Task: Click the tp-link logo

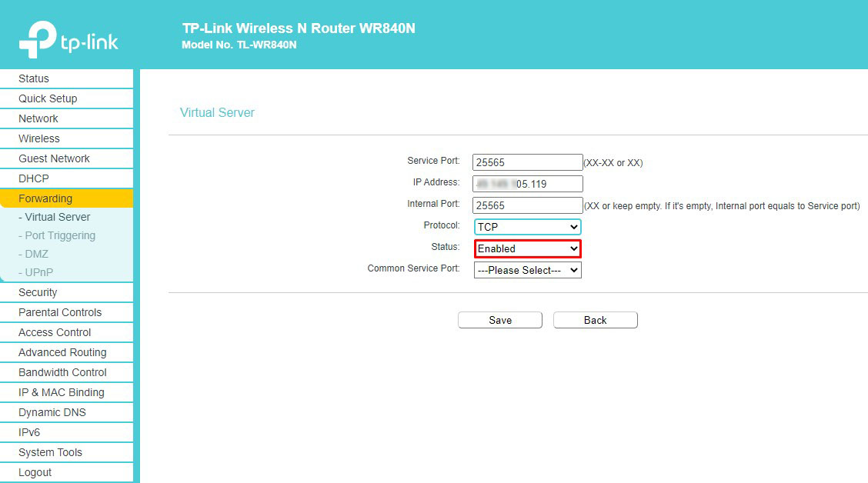Action: pyautogui.click(x=68, y=39)
